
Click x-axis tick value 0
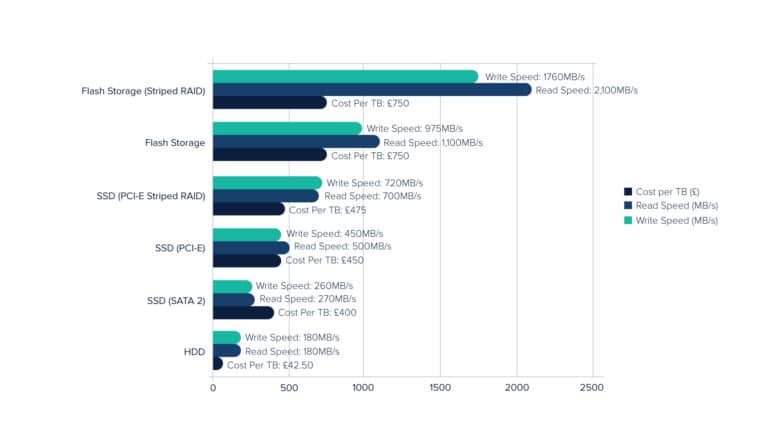213,388
